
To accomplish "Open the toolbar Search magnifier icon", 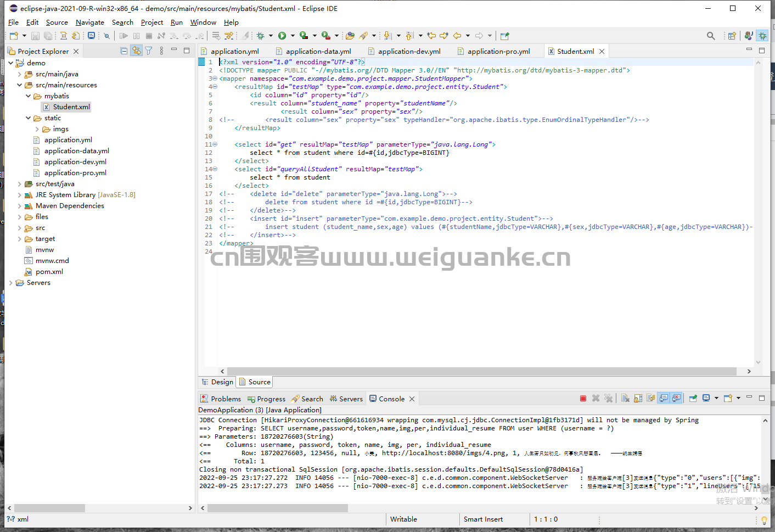I will point(711,36).
